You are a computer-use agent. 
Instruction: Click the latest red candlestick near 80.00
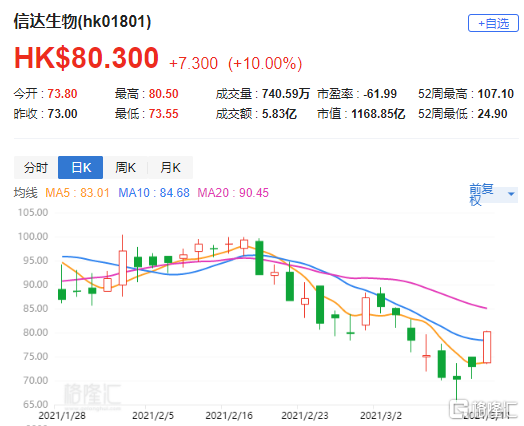tap(487, 347)
